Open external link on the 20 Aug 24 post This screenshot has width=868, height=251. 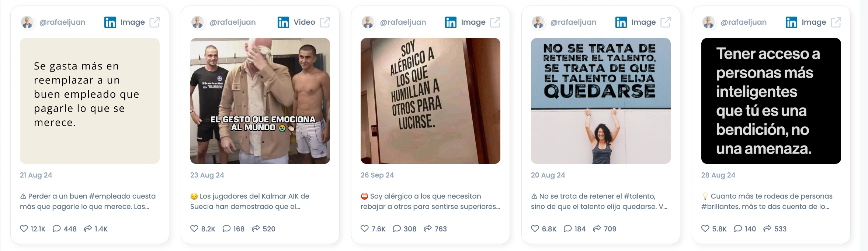coord(666,22)
